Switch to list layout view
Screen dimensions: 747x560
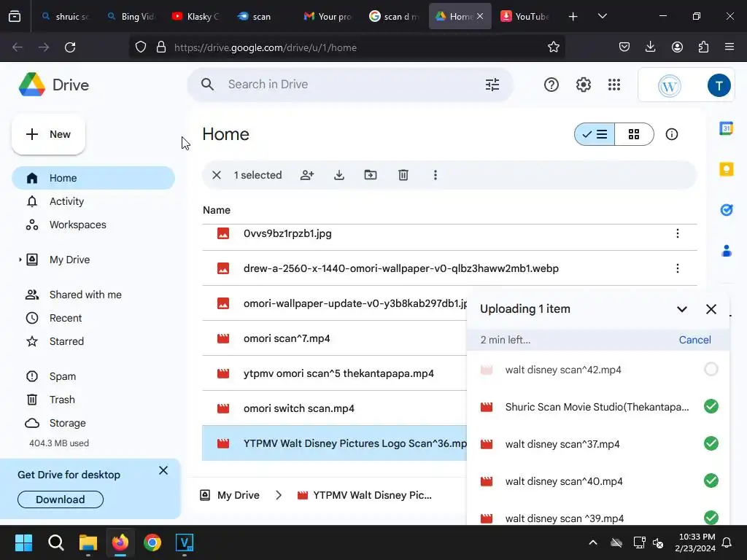595,134
